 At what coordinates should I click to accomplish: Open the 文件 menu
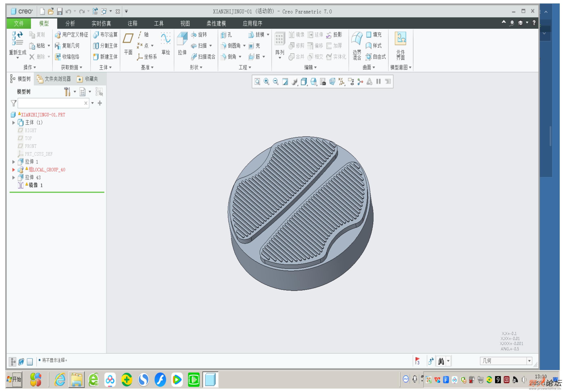pos(19,23)
